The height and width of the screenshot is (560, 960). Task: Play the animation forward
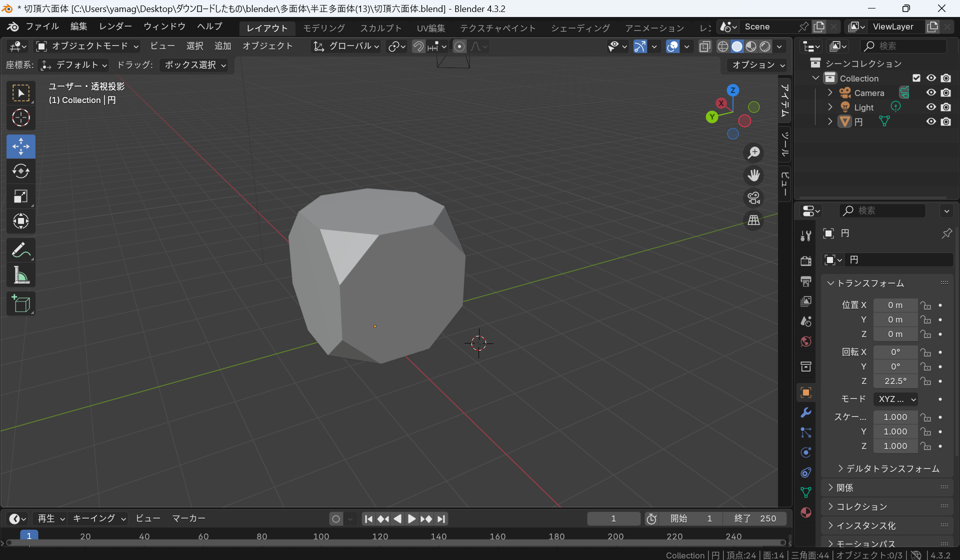tap(411, 519)
